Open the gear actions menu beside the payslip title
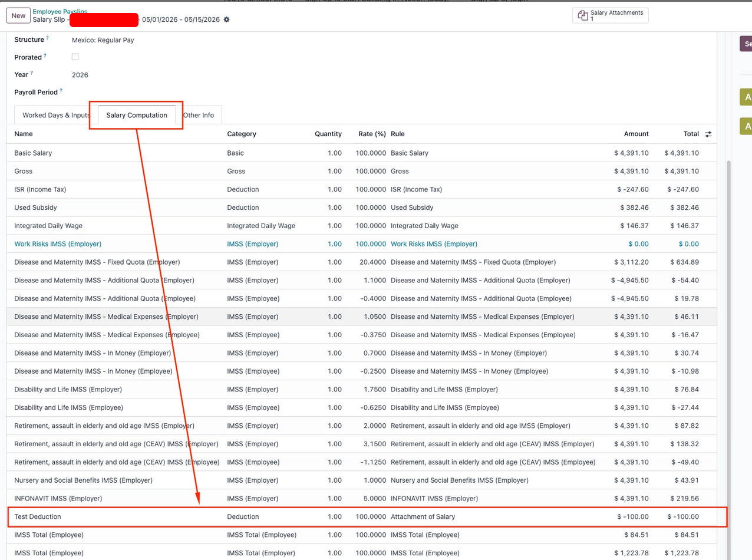Image resolution: width=752 pixels, height=560 pixels. point(227,20)
